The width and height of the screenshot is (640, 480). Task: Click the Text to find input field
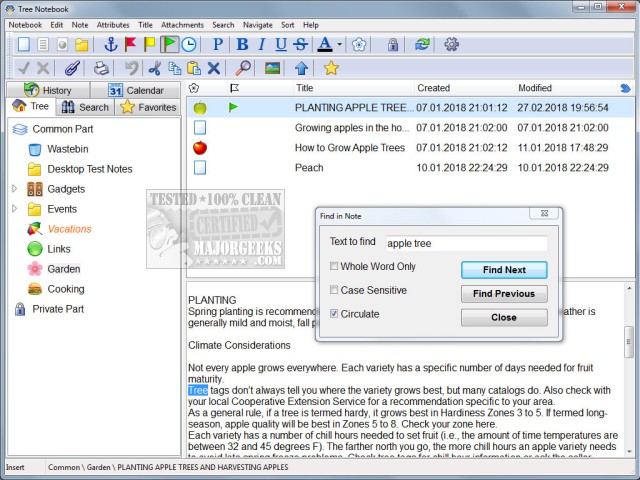tap(466, 243)
